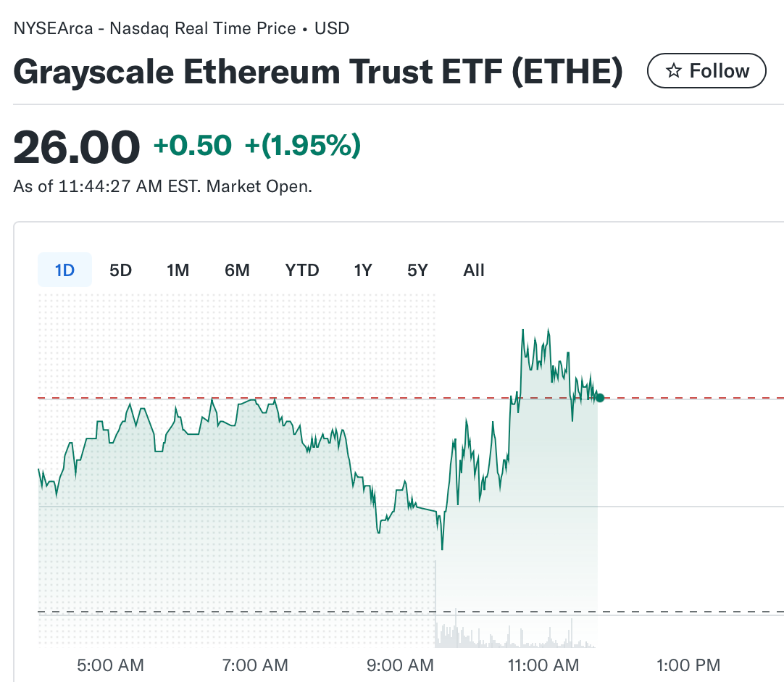
Task: Click the star icon next to Follow
Action: 675,71
